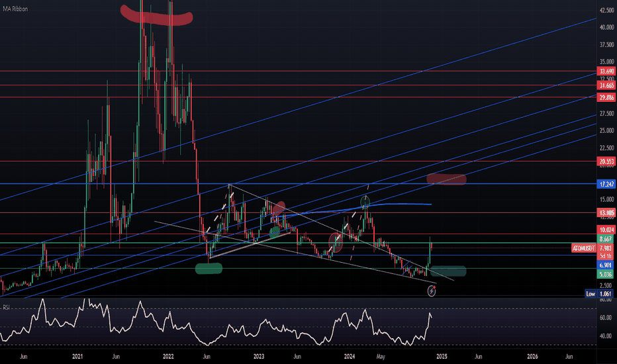Click the RSI 60.00 scale value

point(605,317)
